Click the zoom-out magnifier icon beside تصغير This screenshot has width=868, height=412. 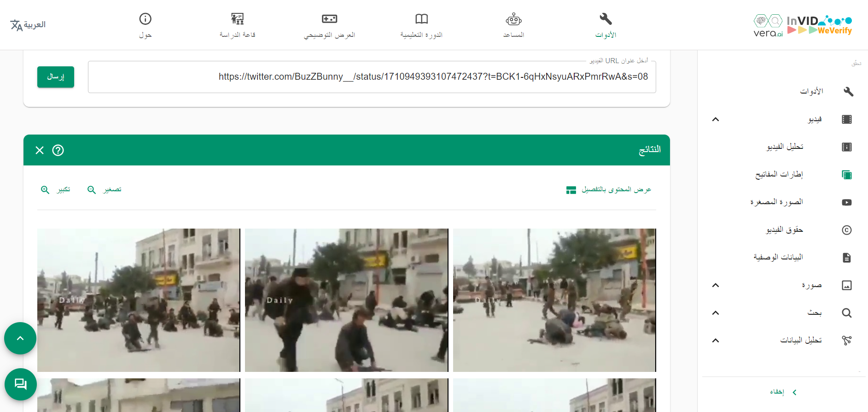pyautogui.click(x=92, y=190)
